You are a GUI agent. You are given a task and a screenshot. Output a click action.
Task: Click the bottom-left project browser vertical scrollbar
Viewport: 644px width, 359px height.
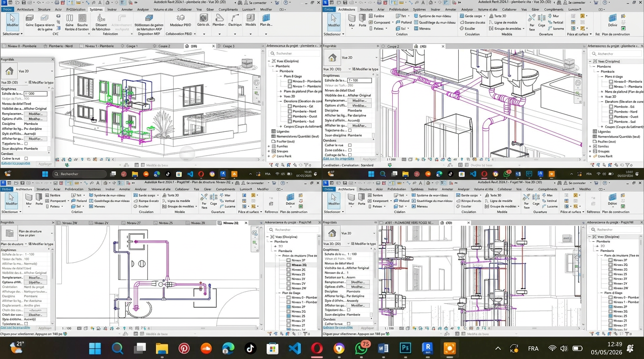[x=319, y=281]
